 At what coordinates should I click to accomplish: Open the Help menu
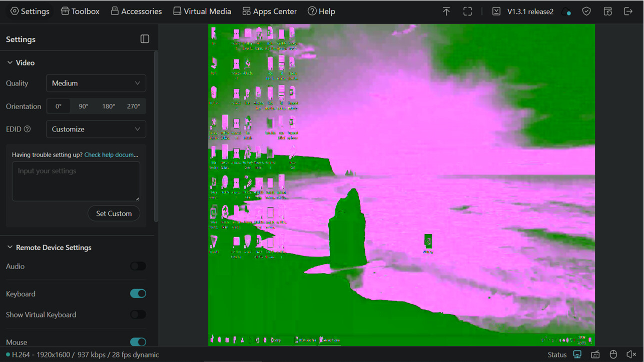point(321,11)
